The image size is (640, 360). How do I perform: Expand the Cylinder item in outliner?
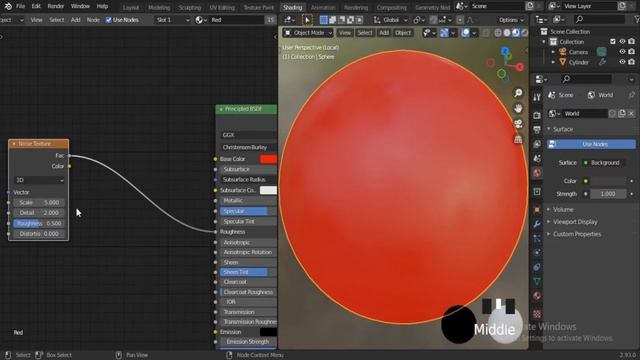[553, 62]
